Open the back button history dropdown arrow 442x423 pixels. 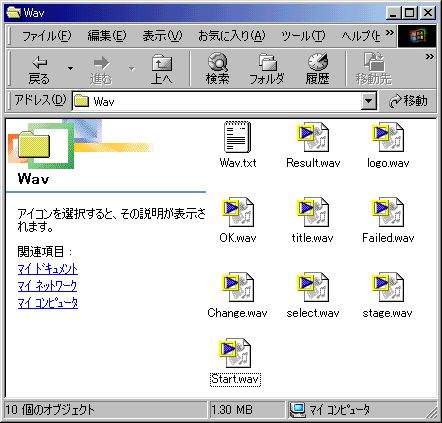point(70,69)
